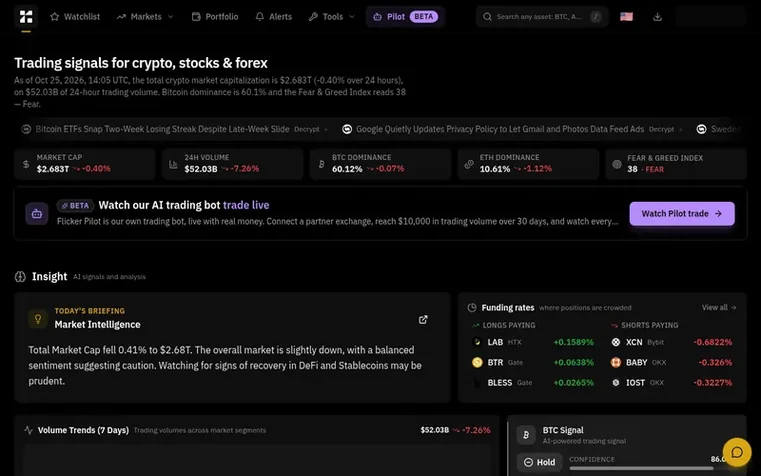This screenshot has width=761, height=476.
Task: Open the Google privacy policy news headline
Action: 500,129
